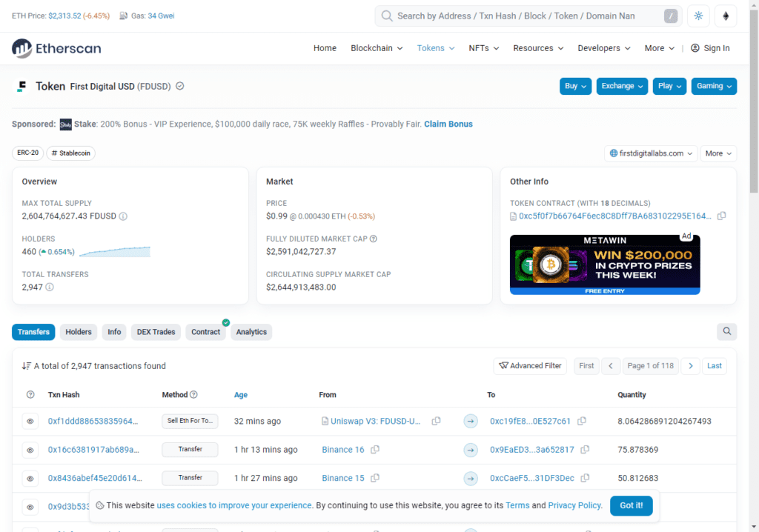Image resolution: width=759 pixels, height=532 pixels.
Task: Expand the Developers menu
Action: [603, 48]
